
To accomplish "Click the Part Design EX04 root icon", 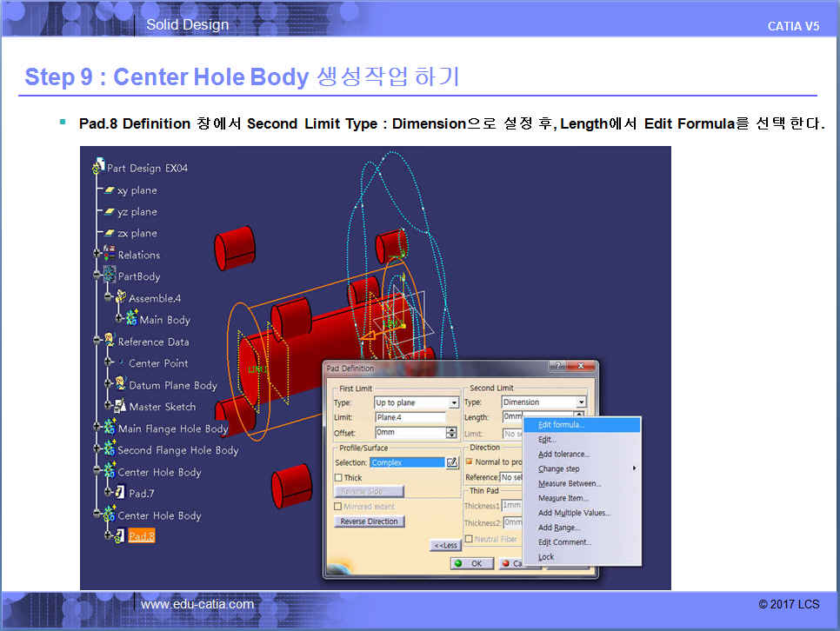I will [x=98, y=168].
